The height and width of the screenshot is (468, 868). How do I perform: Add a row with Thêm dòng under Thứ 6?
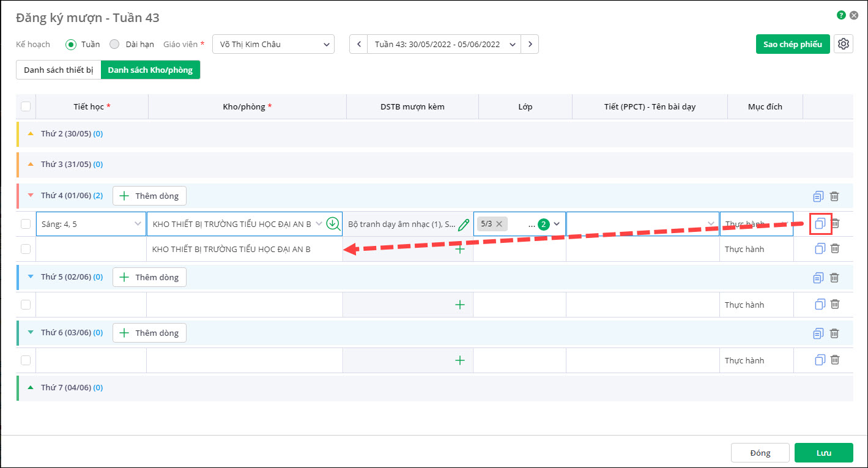[x=149, y=333]
